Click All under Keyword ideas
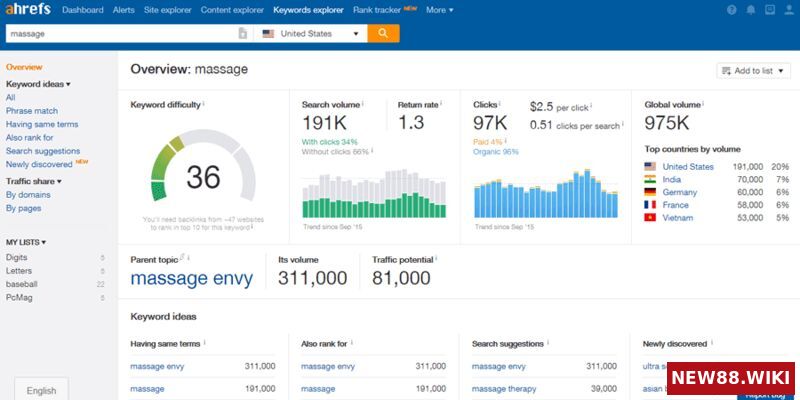The height and width of the screenshot is (400, 800). click(11, 97)
